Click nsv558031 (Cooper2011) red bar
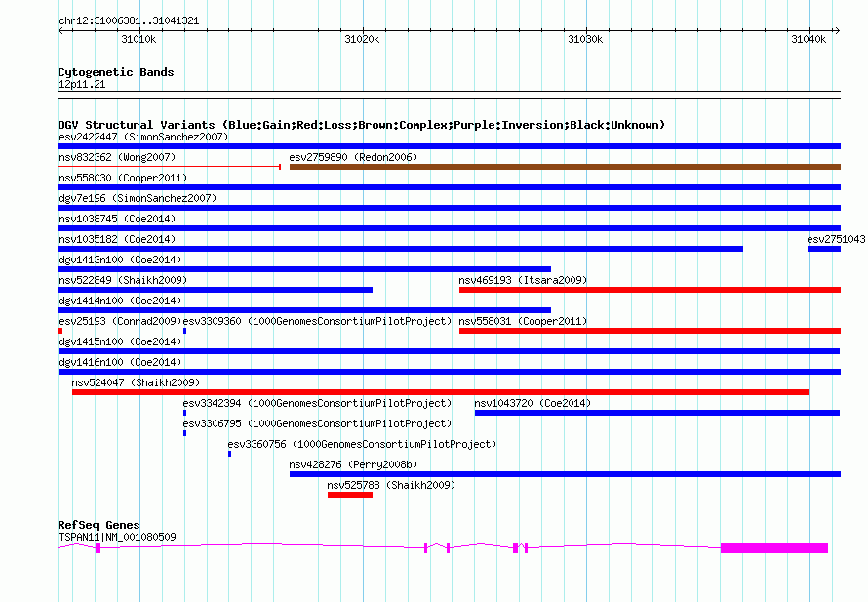 pyautogui.click(x=650, y=331)
